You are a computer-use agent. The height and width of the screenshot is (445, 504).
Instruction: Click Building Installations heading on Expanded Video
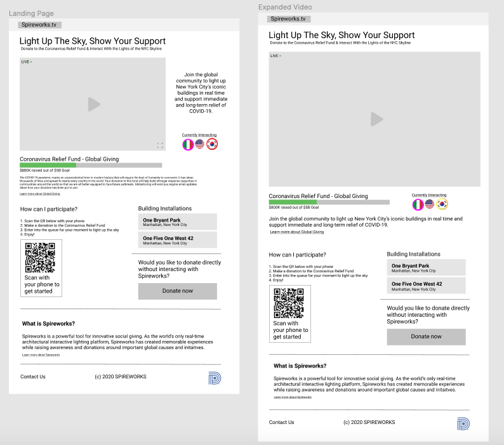tap(413, 255)
